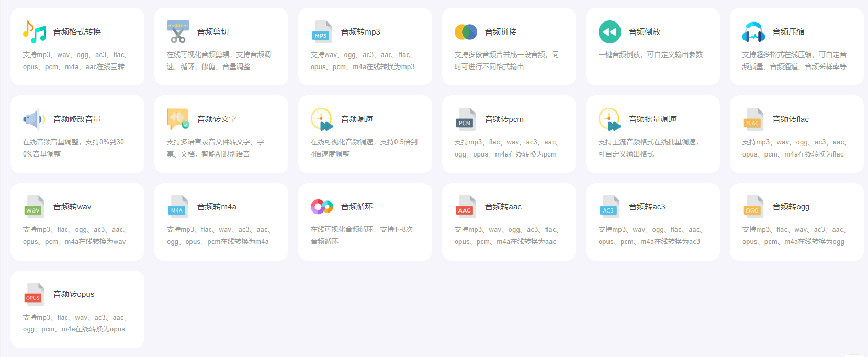This screenshot has height=357, width=868.
Task: Click text 'm4a在线转换为opus'
Action: click(93, 329)
